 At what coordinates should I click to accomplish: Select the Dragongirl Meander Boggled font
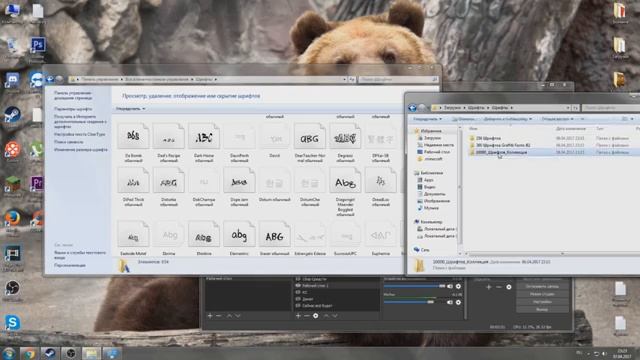(x=345, y=180)
